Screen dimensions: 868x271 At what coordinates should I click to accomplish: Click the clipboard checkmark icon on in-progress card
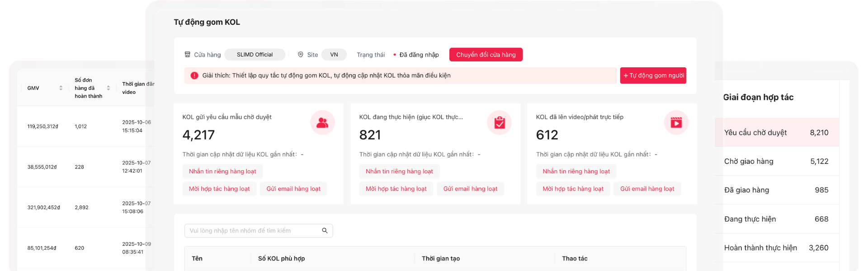coord(499,122)
